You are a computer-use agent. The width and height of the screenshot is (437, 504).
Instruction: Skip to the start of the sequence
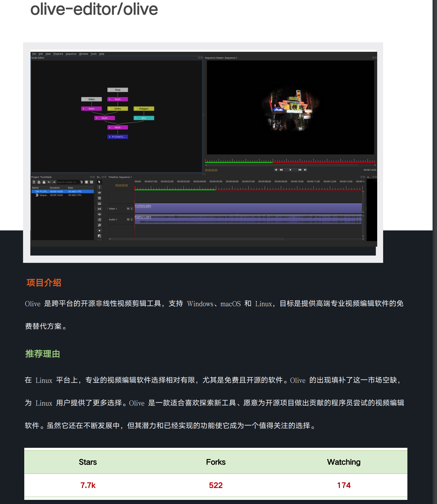276,170
